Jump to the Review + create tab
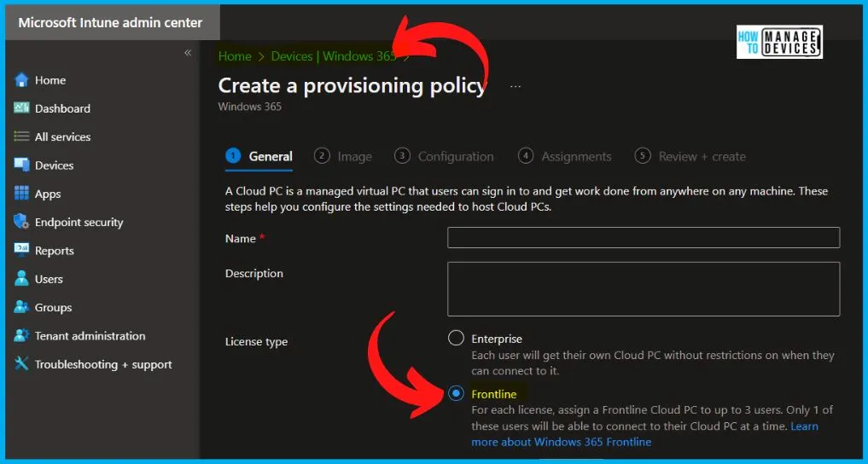 pyautogui.click(x=690, y=156)
